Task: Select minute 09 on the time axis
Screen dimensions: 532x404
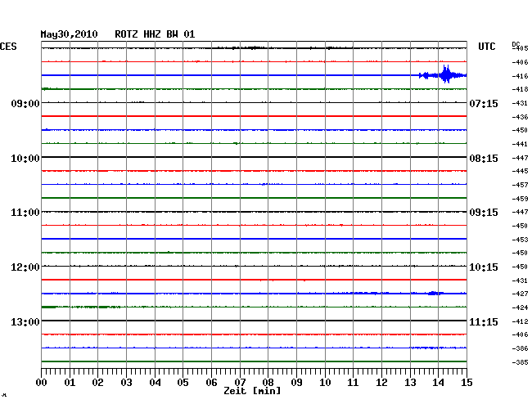Action: 296,382
